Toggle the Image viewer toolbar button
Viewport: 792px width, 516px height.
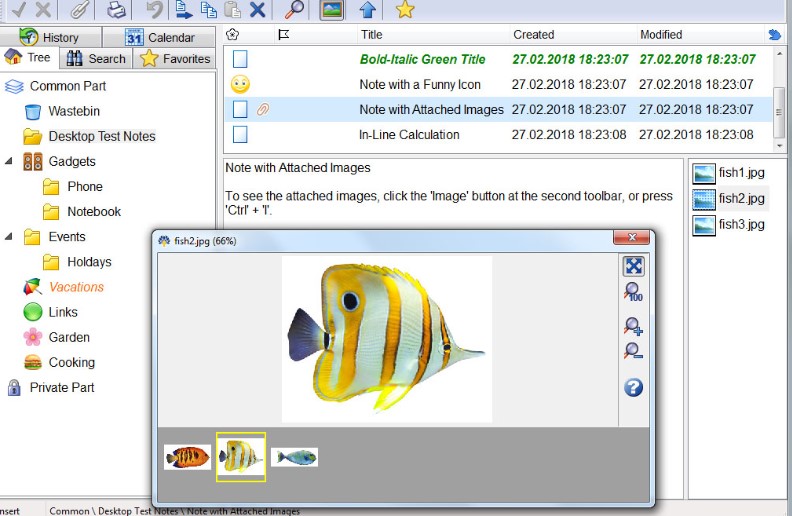[x=332, y=10]
